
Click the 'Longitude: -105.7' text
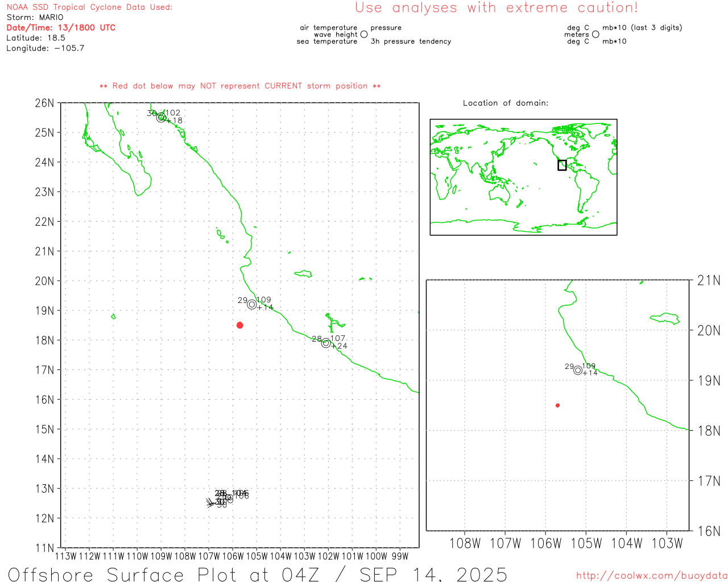45,48
